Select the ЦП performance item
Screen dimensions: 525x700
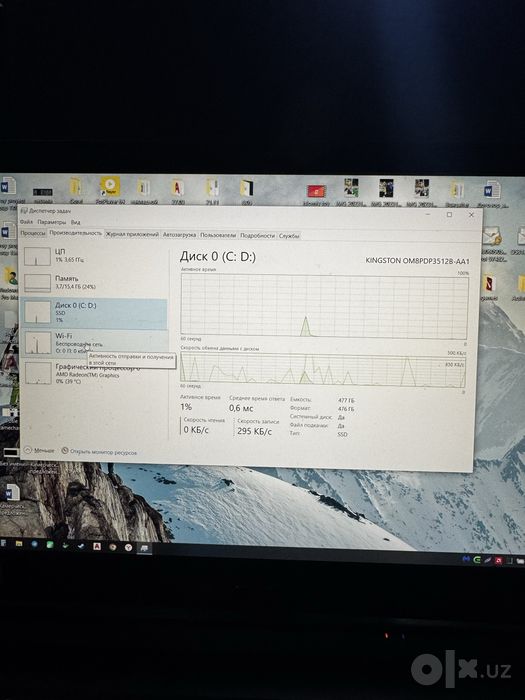[x=94, y=256]
